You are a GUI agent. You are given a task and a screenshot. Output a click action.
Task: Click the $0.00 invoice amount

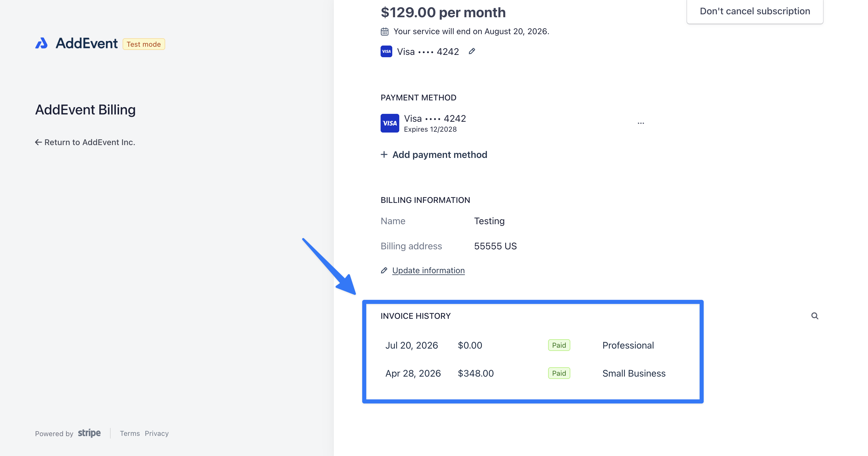click(470, 345)
